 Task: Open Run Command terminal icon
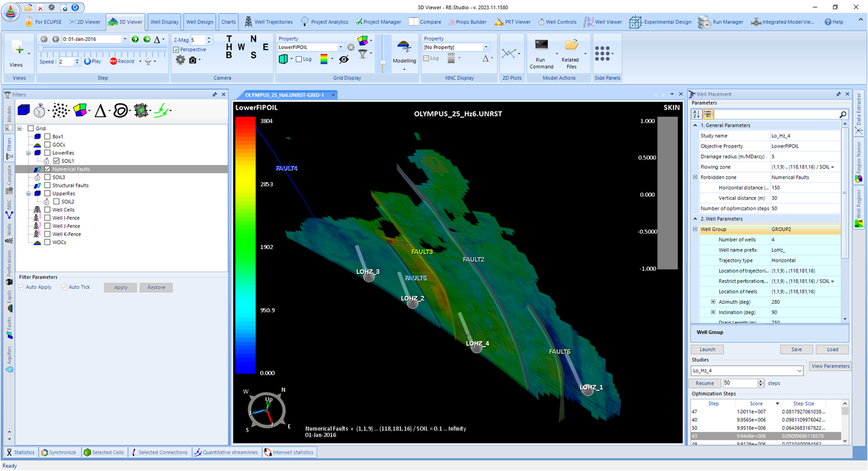coord(541,45)
